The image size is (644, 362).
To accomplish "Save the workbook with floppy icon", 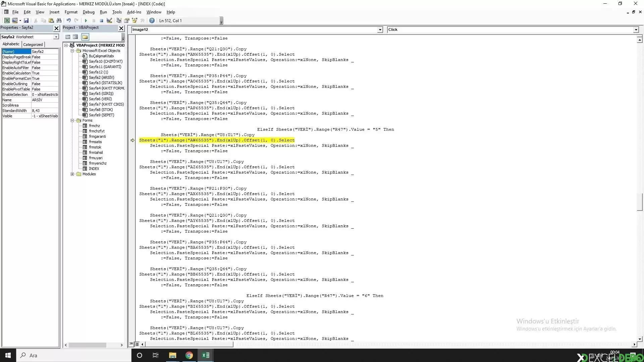I will click(x=26, y=20).
